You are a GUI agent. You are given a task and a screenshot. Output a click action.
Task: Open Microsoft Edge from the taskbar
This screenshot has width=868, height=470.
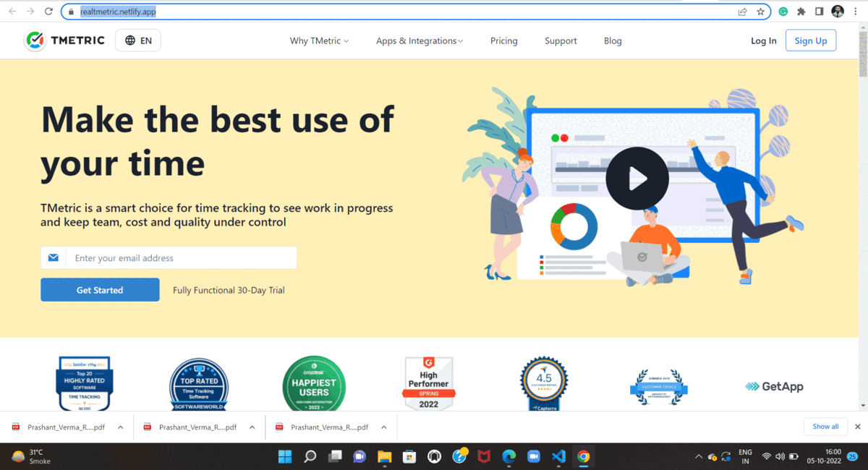click(x=507, y=456)
